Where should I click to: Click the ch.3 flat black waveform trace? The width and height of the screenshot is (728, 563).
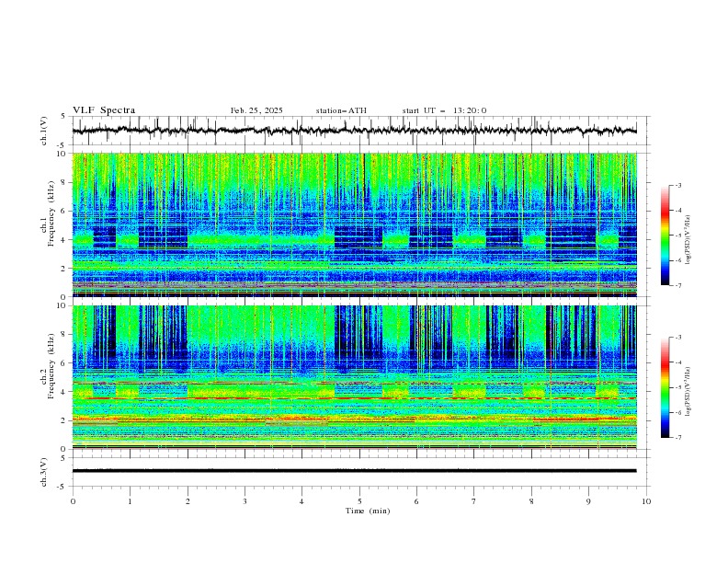[x=354, y=471]
